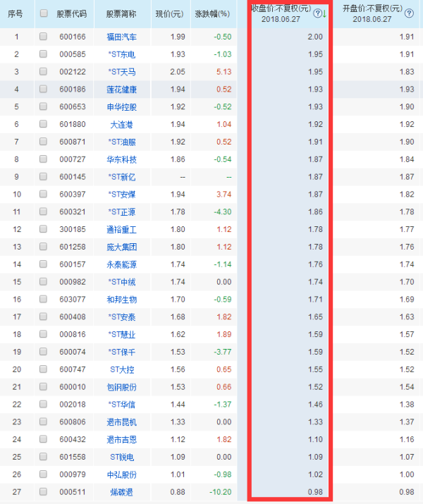Open stock link *ST华信
The height and width of the screenshot is (504, 423).
click(x=121, y=405)
